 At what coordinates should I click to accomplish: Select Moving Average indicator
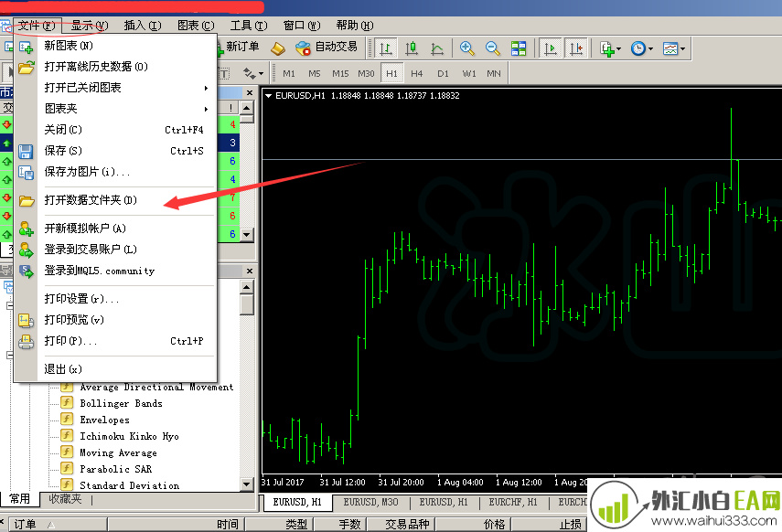tap(118, 452)
